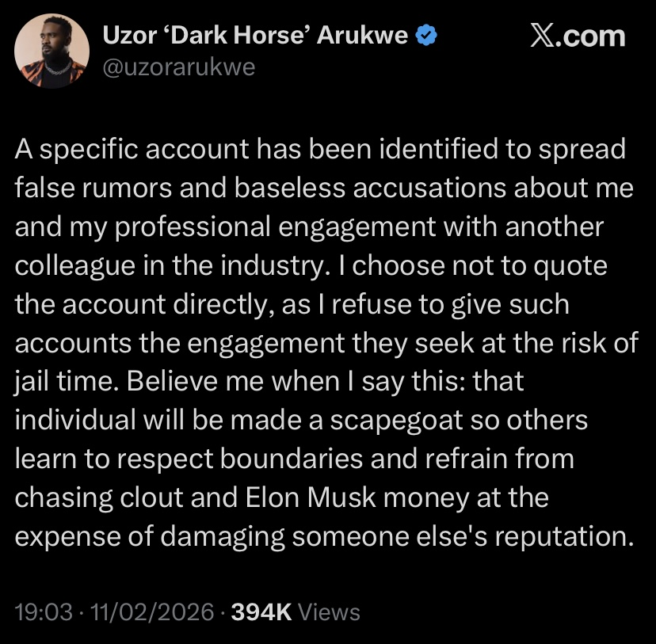Screen dimensions: 656x644
Task: Click the @uzorarukwe handle
Action: pos(178,67)
